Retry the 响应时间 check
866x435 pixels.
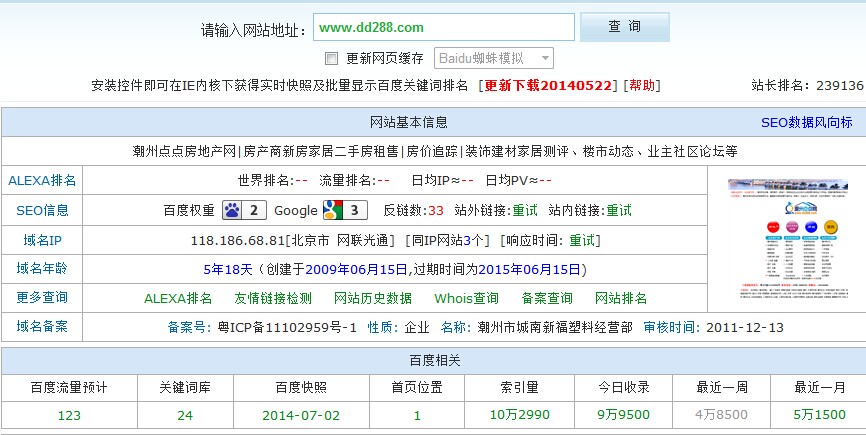582,241
